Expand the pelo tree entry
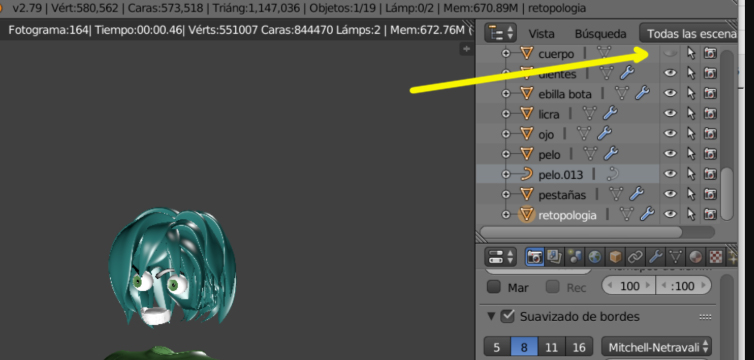Image resolution: width=754 pixels, height=360 pixels. tap(505, 154)
